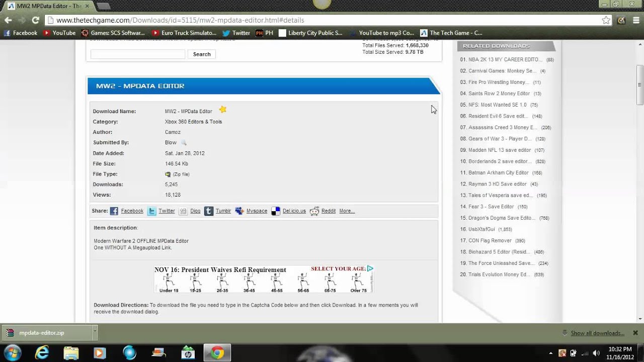The width and height of the screenshot is (644, 362).
Task: Click the AdChoices icon on the ad banner
Action: pos(370,268)
